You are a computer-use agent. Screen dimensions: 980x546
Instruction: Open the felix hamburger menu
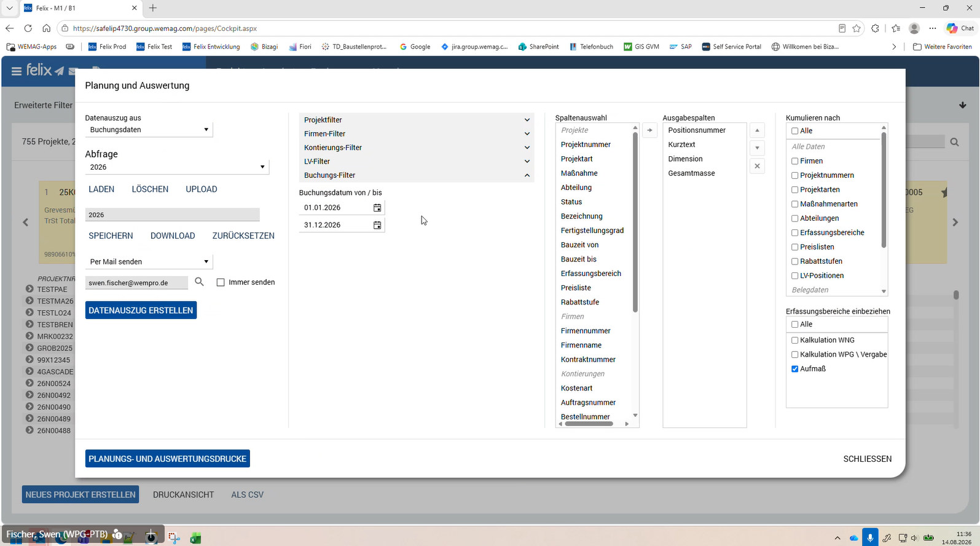[17, 71]
